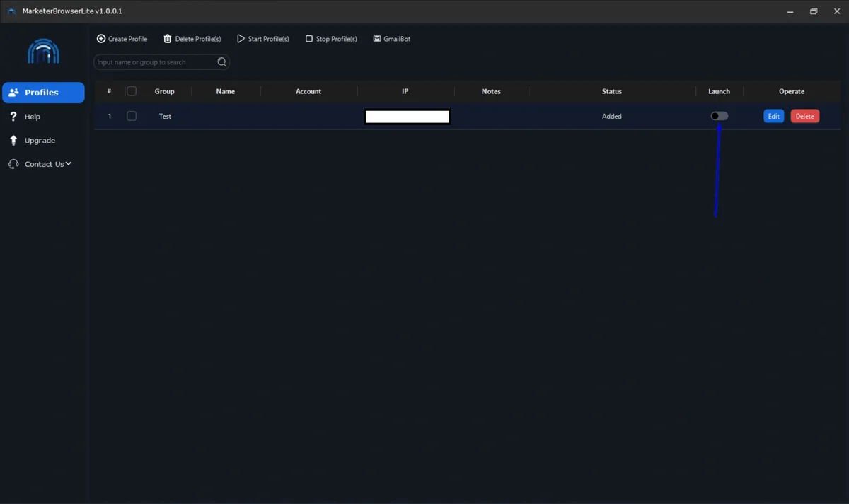The width and height of the screenshot is (849, 504).
Task: Click the Stop Profile(s) square icon
Action: [x=309, y=39]
